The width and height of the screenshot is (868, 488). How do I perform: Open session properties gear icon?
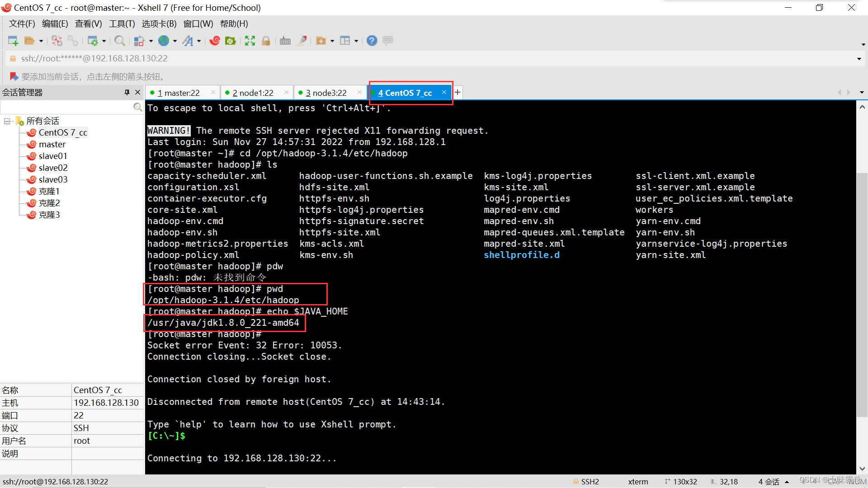(93, 41)
